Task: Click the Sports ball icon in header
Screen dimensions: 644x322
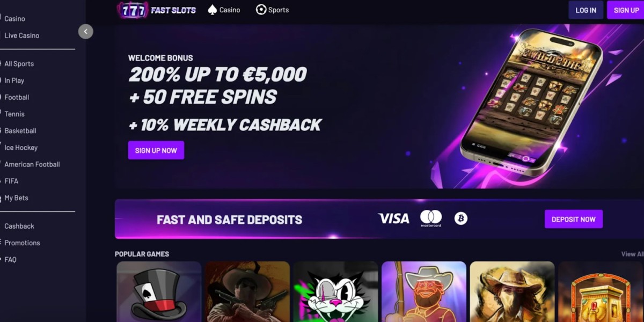Action: point(261,10)
